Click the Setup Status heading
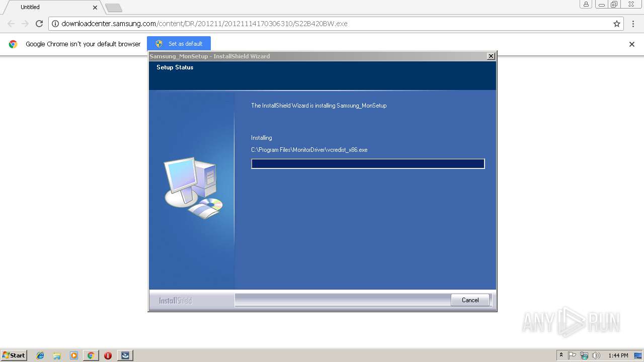Screen dimensions: 644x362 tap(175, 67)
